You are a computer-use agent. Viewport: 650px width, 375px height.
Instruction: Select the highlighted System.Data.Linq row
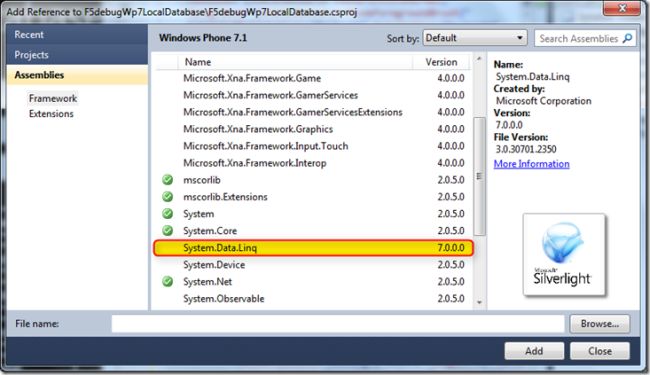click(313, 248)
